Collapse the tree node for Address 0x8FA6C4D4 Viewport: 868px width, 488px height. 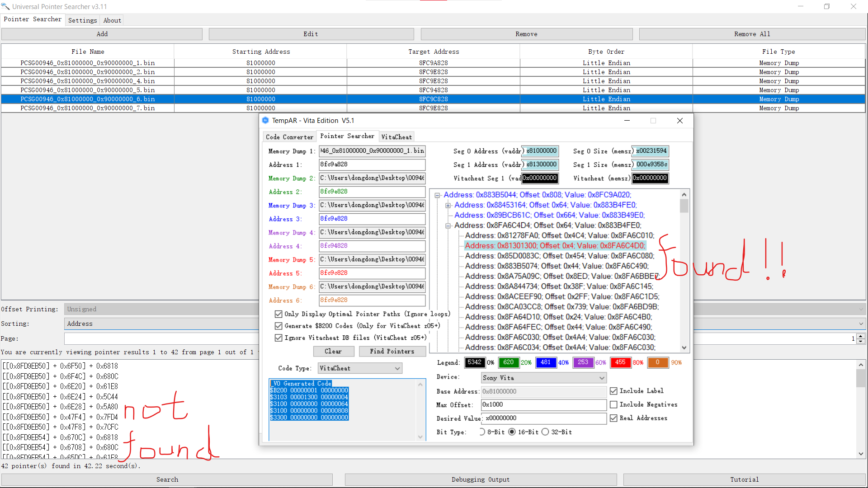pos(448,225)
